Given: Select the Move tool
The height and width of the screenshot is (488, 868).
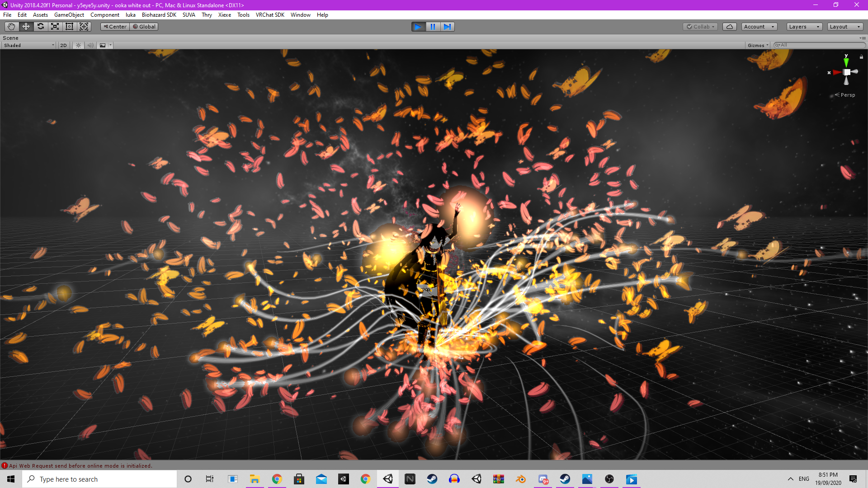Looking at the screenshot, I should point(26,27).
